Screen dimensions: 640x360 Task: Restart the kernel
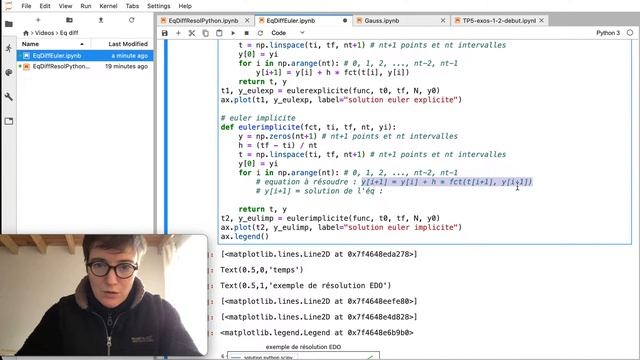click(260, 33)
